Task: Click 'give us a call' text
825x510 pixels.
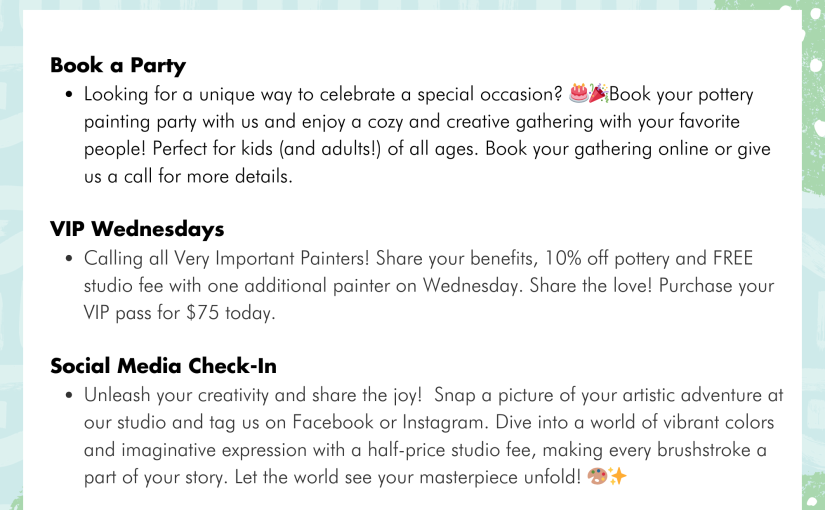Action: tap(427, 163)
